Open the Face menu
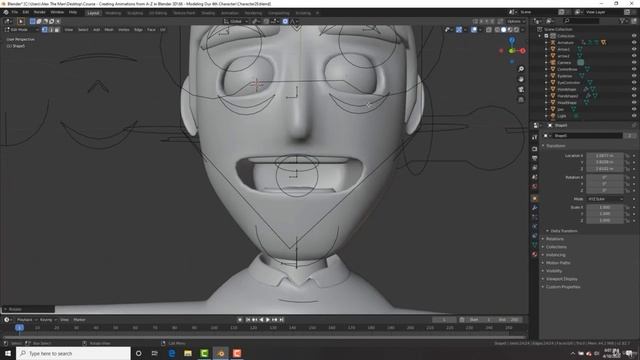640x360 pixels. [x=151, y=29]
